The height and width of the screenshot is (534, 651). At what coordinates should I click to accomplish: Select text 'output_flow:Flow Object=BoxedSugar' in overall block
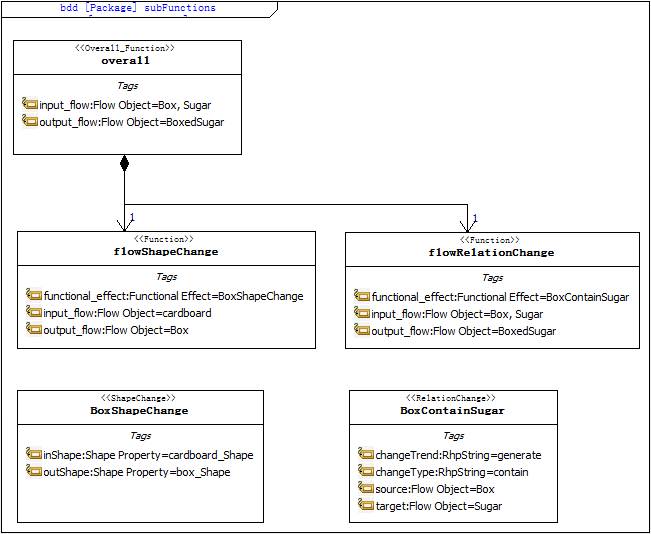coord(132,122)
